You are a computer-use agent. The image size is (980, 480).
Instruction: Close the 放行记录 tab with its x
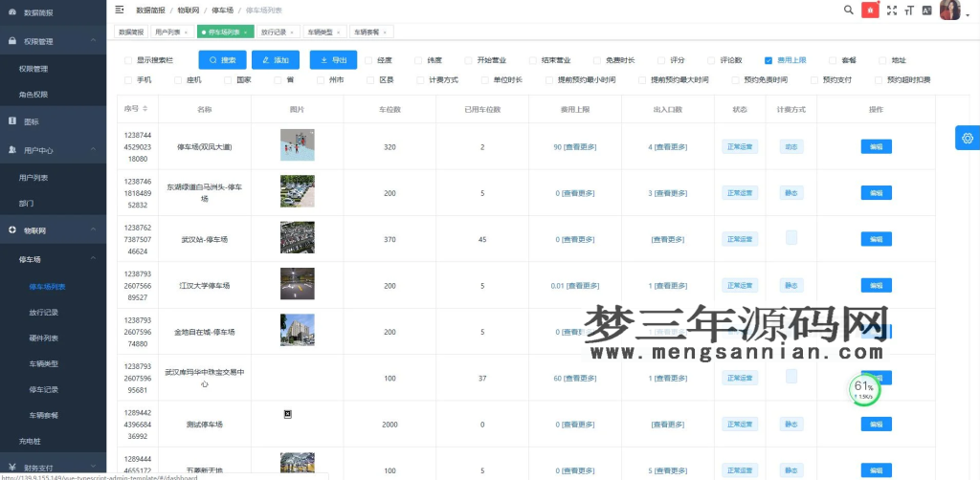(x=293, y=32)
